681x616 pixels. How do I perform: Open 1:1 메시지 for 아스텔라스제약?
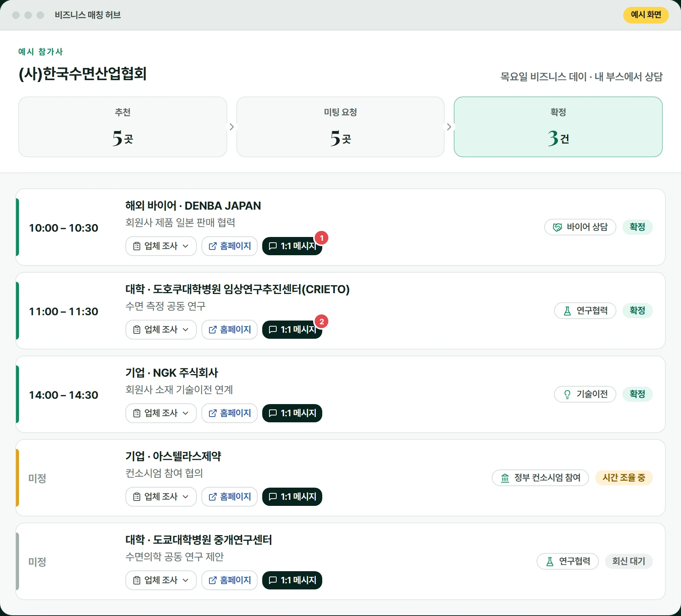[292, 497]
